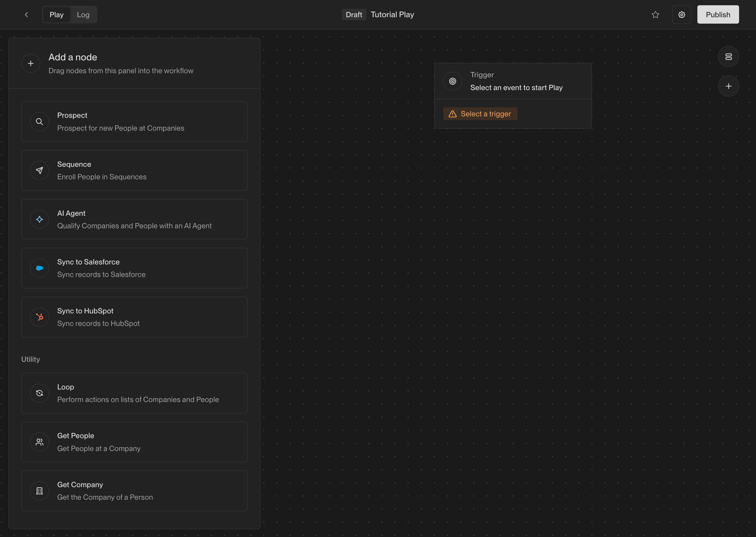
Task: Click the Prospect magnifier icon
Action: click(39, 122)
